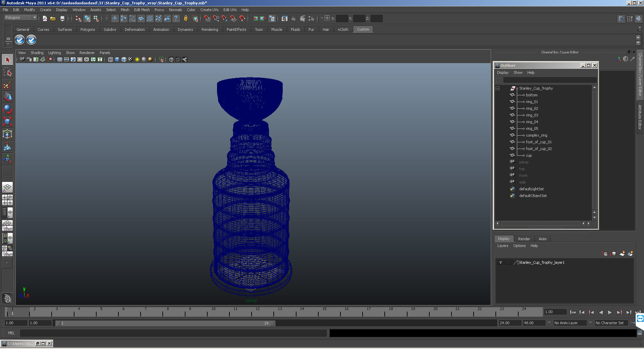Activate the Lasso select tool

click(x=7, y=72)
